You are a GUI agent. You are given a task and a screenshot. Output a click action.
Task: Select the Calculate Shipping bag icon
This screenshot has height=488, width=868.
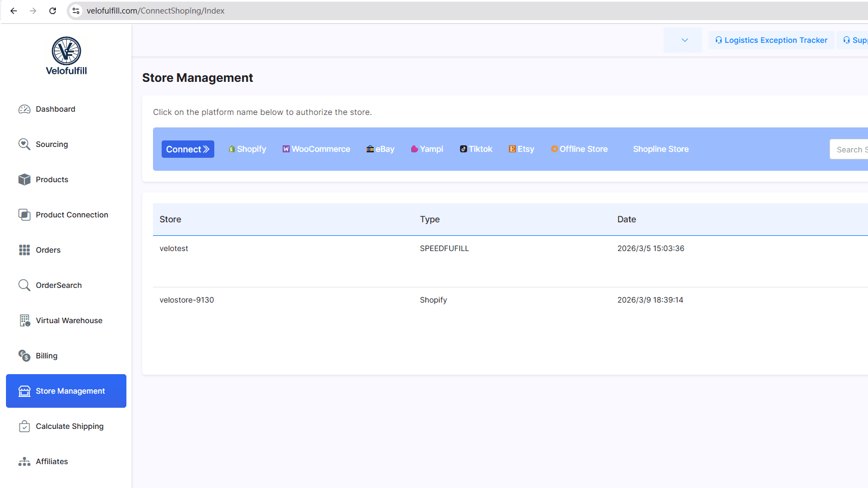pyautogui.click(x=24, y=426)
